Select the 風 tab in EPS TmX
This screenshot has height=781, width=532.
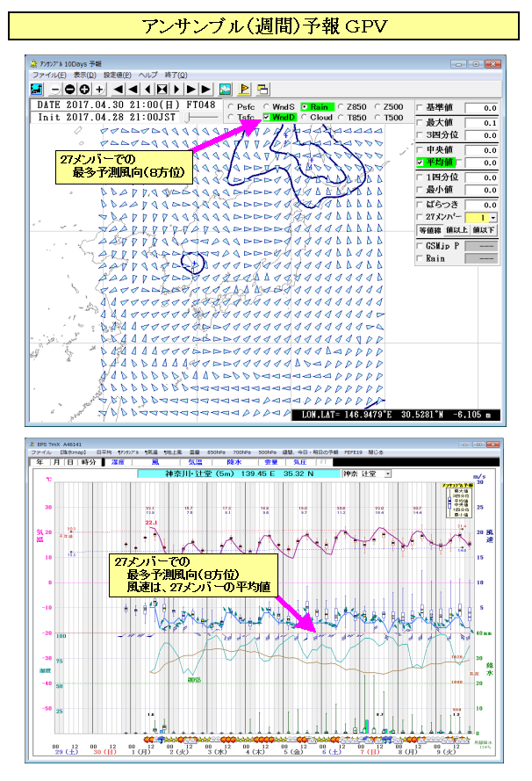point(155,462)
